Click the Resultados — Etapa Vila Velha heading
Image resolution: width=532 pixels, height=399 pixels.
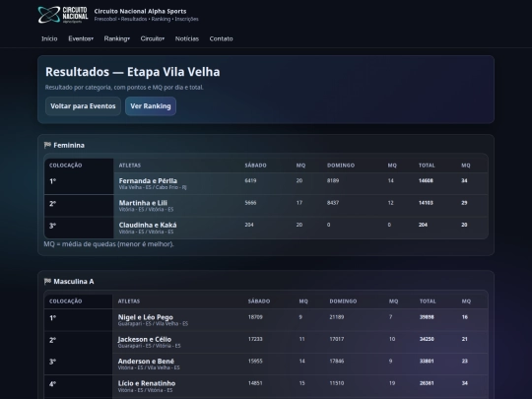133,72
